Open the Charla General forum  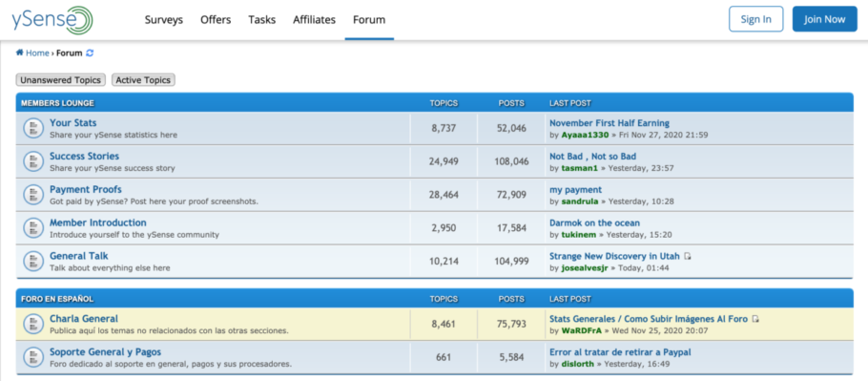pos(84,319)
